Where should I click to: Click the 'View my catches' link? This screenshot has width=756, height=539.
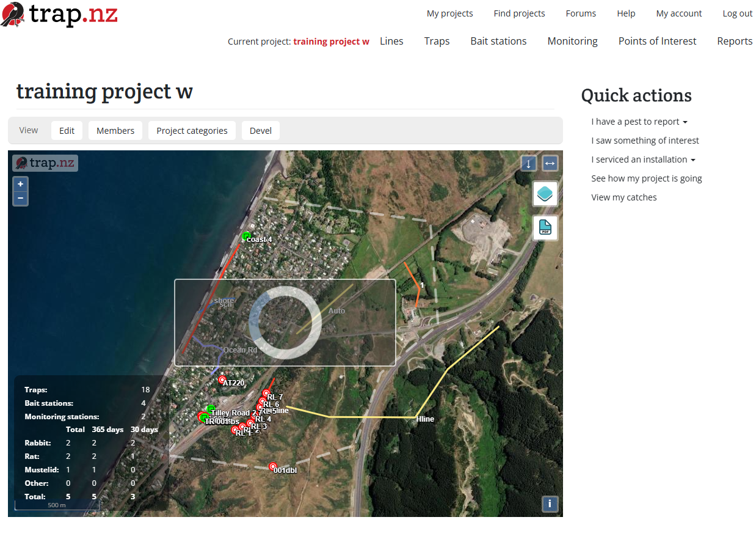click(x=623, y=197)
